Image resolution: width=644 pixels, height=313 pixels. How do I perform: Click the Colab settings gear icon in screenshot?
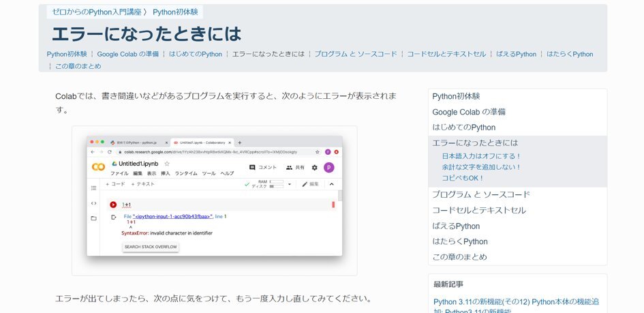click(314, 167)
